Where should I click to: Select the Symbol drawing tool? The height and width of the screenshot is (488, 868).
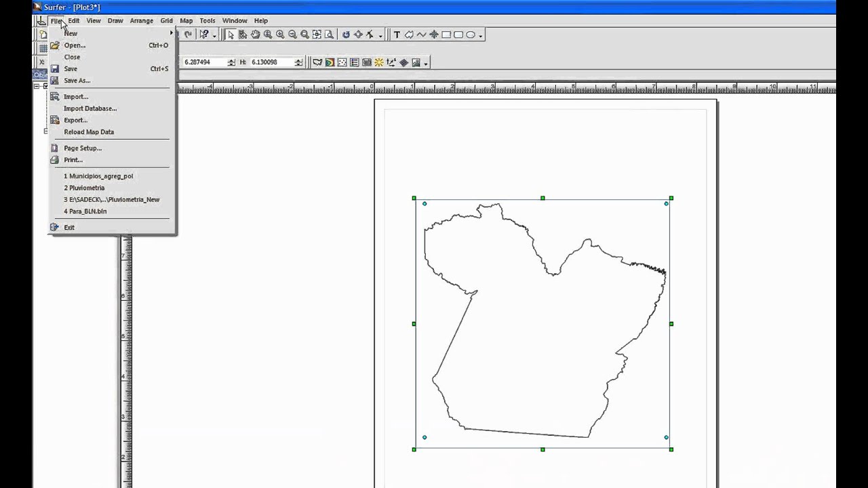point(433,35)
